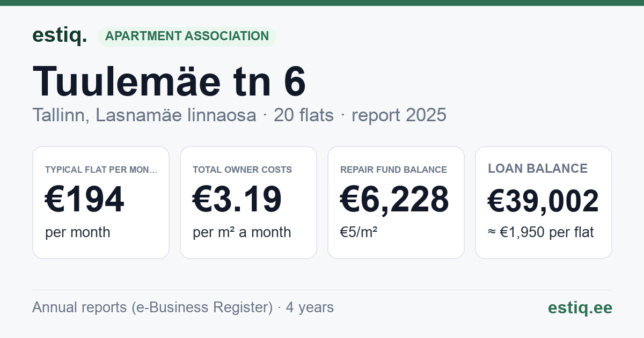The image size is (644, 338).
Task: Click the €39,002 value
Action: (x=543, y=201)
